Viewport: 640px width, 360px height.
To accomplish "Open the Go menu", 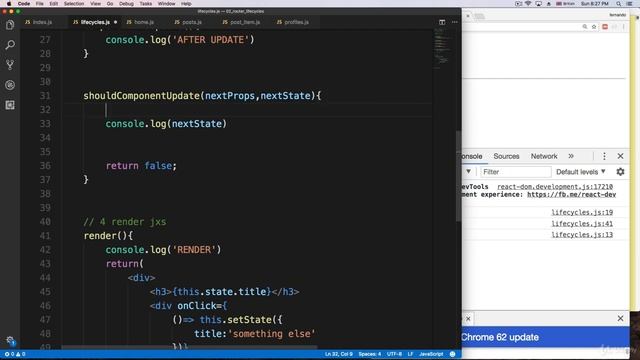I will click(110, 4).
